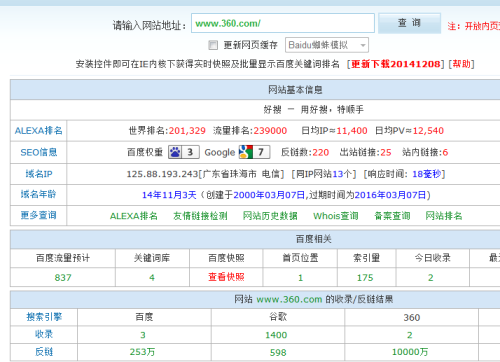Click index volume value 175
Image resolution: width=500 pixels, height=362 pixels.
[365, 277]
